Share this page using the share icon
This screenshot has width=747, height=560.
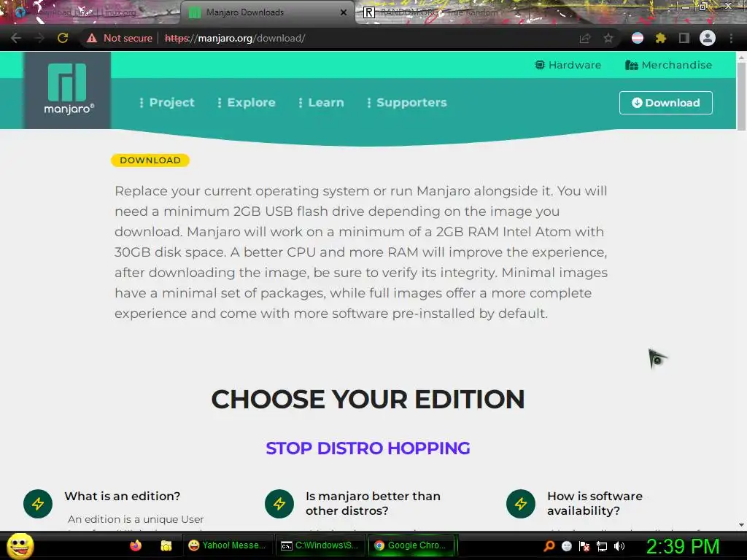click(x=584, y=38)
